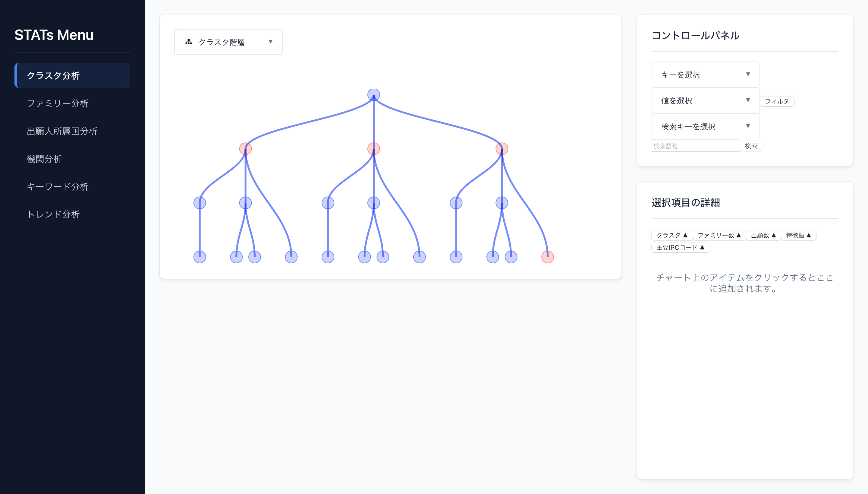Select the middle red cluster node

pyautogui.click(x=373, y=149)
